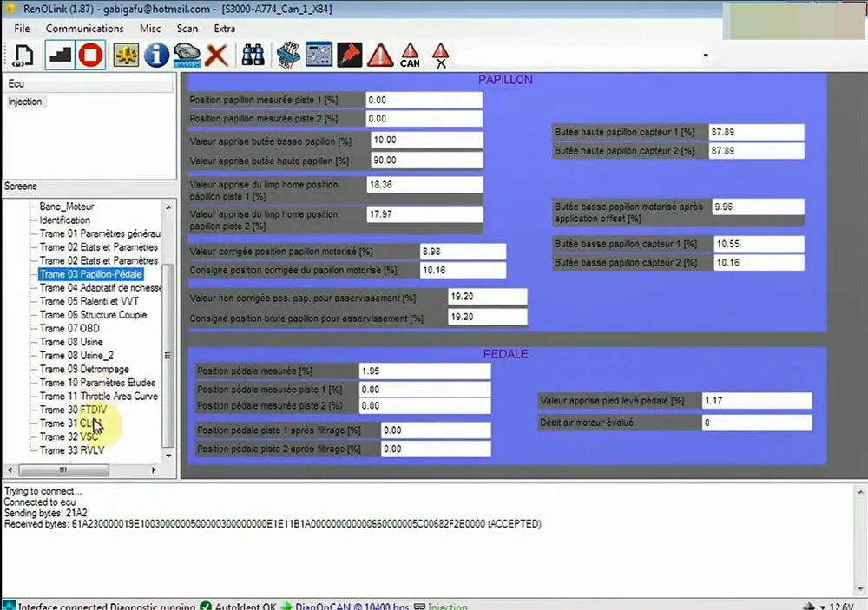The height and width of the screenshot is (610, 868).
Task: Open the Extra menu
Action: (x=224, y=29)
